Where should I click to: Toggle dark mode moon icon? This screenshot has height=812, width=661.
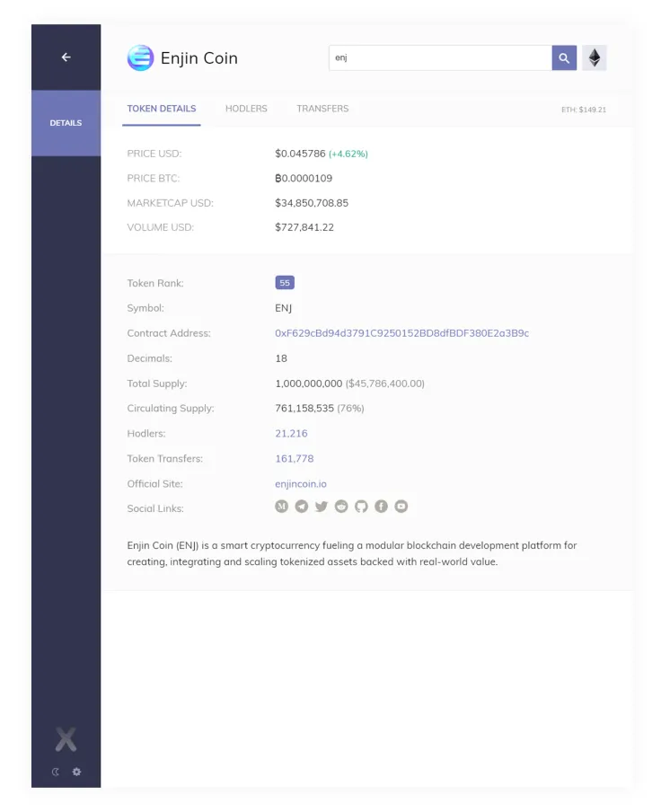point(56,772)
